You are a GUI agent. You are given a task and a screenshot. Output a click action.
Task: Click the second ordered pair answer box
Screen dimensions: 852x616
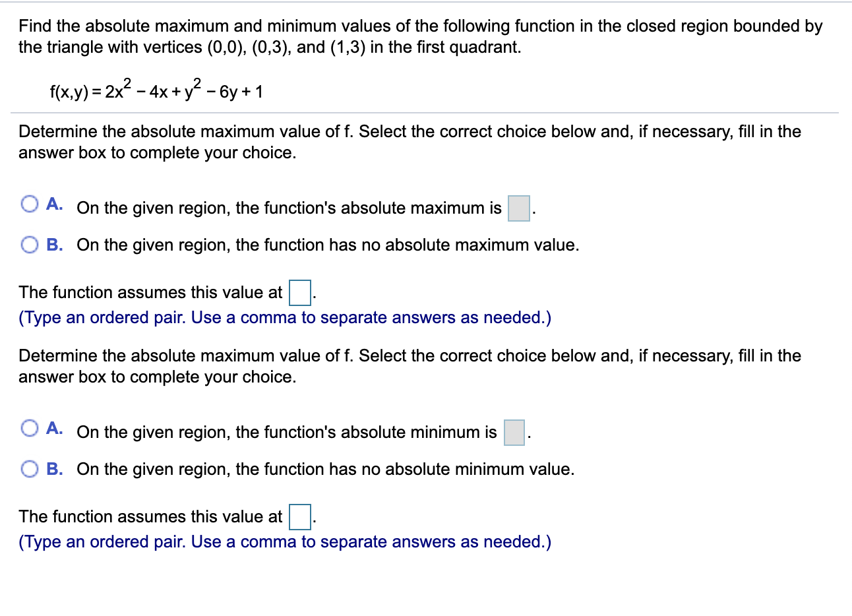tap(300, 518)
